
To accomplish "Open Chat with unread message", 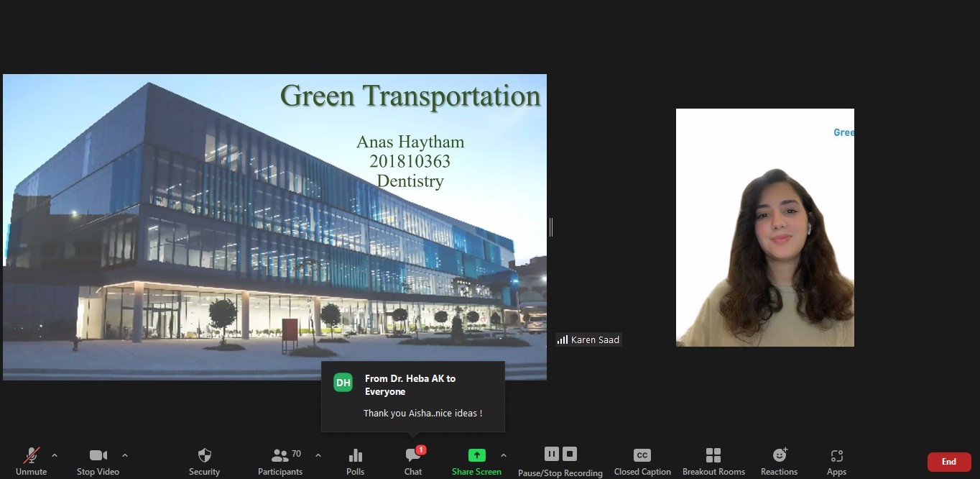I will [x=413, y=460].
